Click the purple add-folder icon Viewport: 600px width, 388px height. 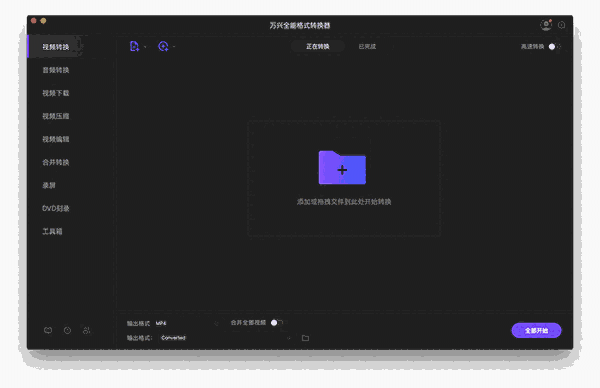[x=342, y=168]
